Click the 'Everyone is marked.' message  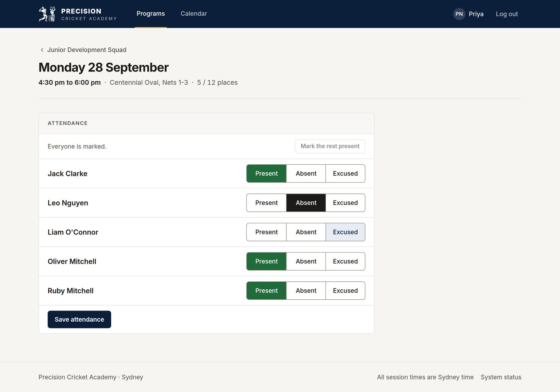click(x=77, y=146)
